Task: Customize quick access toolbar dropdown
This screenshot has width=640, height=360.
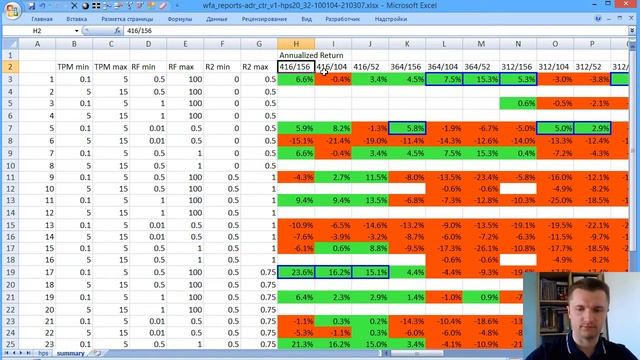Action: tap(177, 6)
